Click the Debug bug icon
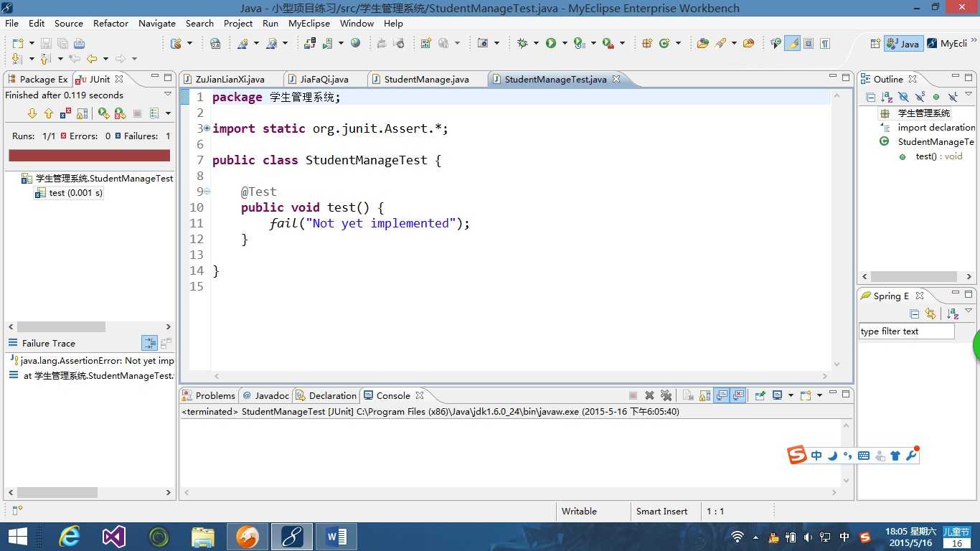Image resolution: width=980 pixels, height=551 pixels. tap(522, 43)
